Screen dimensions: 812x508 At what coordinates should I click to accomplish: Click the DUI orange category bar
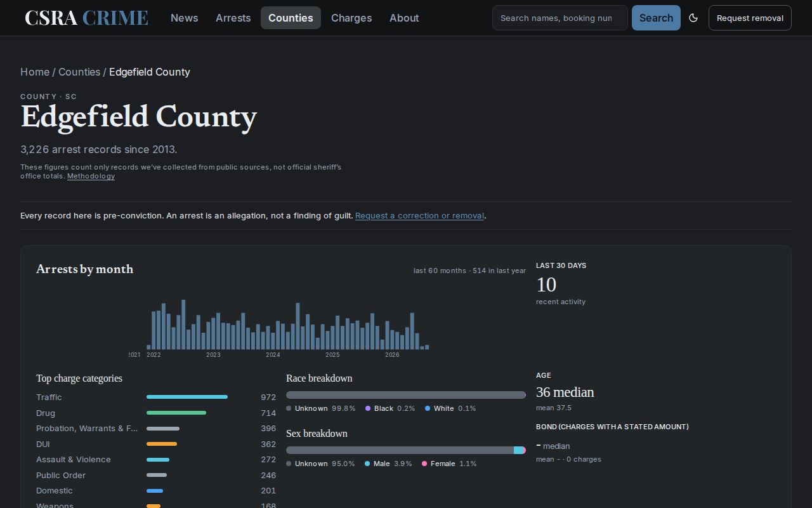(x=162, y=444)
